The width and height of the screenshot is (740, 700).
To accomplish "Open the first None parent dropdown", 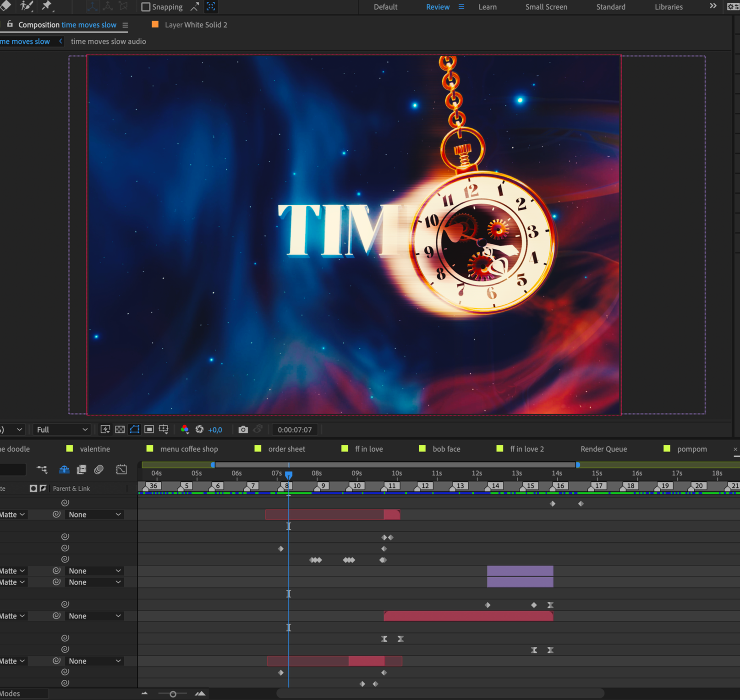I will click(94, 515).
